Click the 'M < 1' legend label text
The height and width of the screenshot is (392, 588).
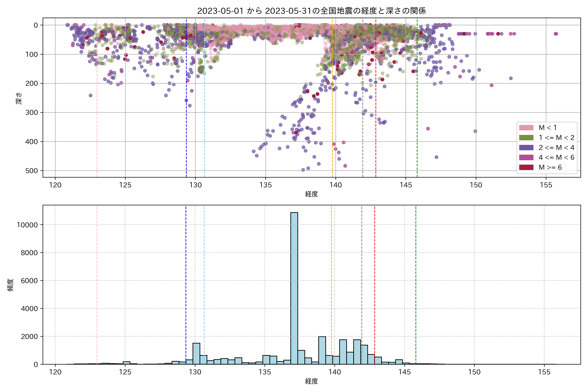pyautogui.click(x=547, y=128)
